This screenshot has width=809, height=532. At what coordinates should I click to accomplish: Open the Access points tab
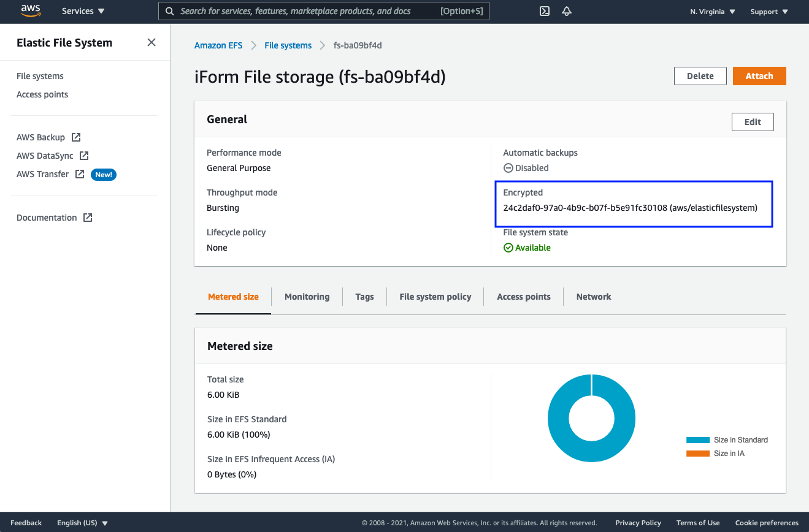524,297
